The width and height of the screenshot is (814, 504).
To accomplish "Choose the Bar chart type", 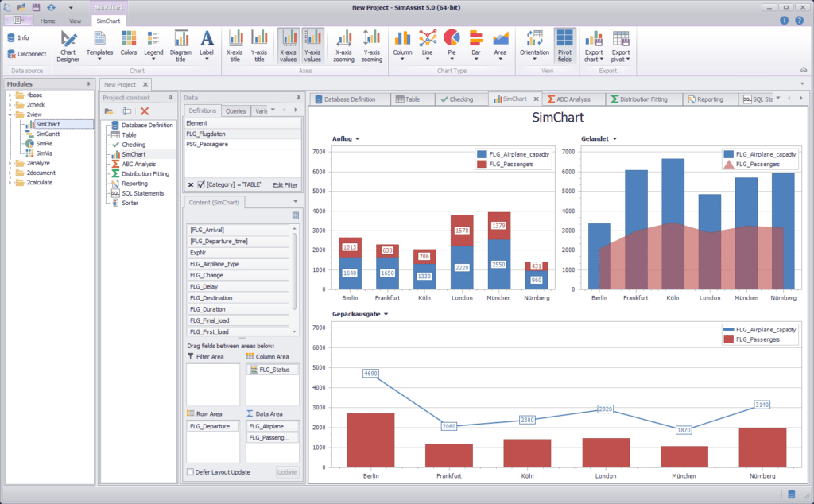I will [x=476, y=46].
